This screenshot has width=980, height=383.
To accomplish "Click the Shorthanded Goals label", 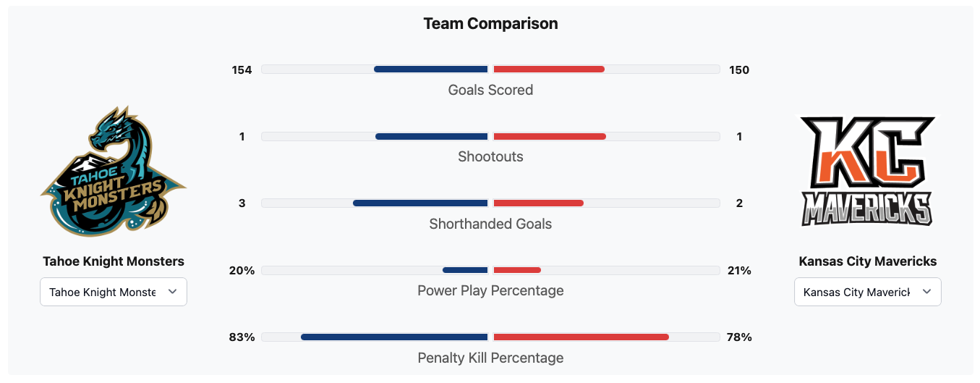I will point(490,224).
